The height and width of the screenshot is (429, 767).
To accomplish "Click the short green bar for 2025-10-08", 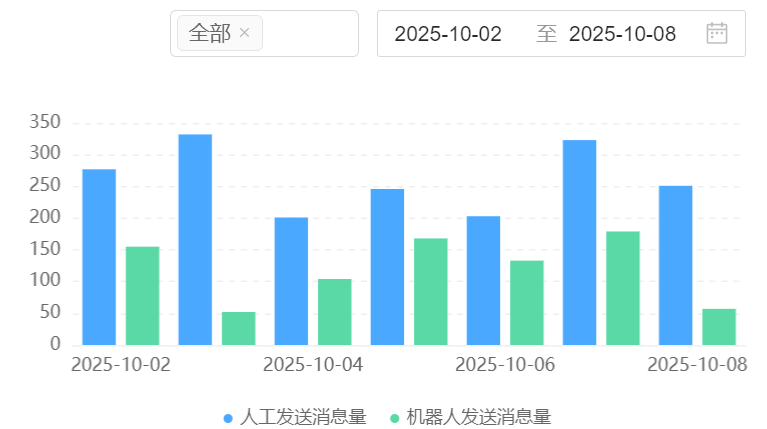I will pos(719,327).
